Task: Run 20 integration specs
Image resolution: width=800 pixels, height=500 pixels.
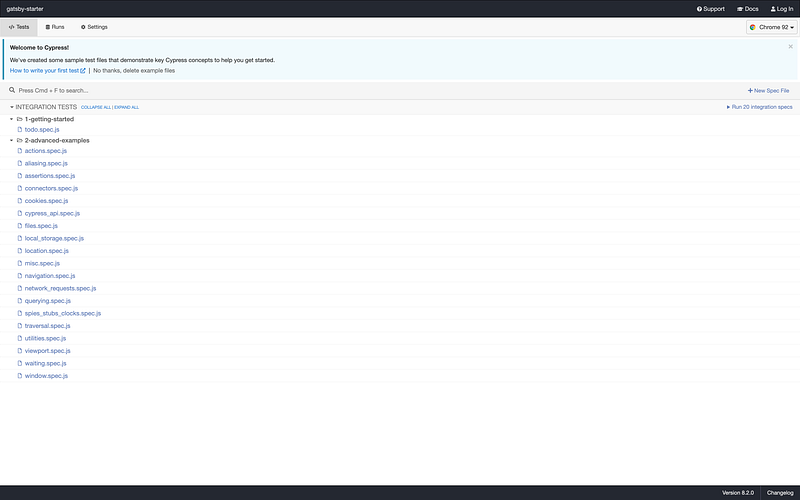Action: pyautogui.click(x=759, y=107)
